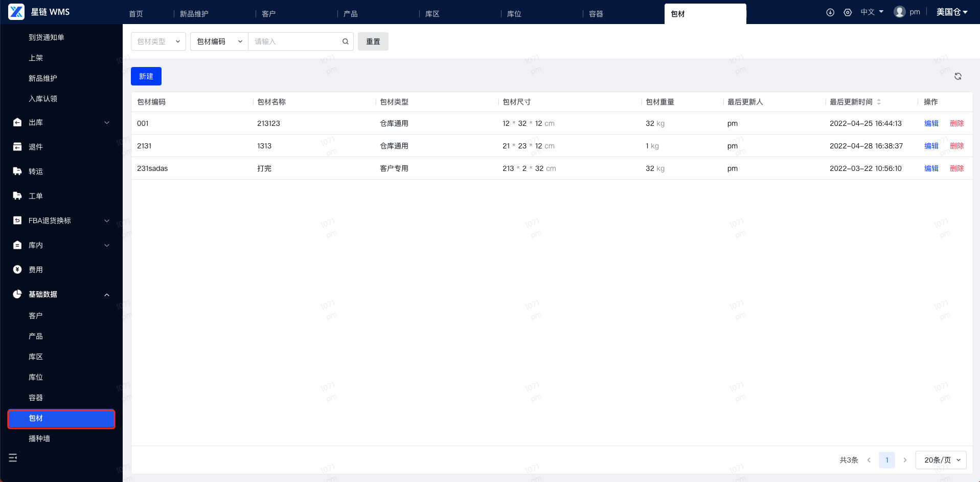Click the FBA退货换标 sidebar icon
This screenshot has height=482, width=980.
[x=17, y=221]
